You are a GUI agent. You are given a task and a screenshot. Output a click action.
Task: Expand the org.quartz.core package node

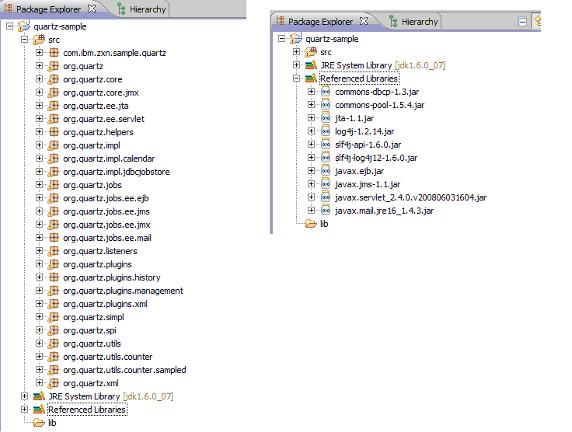(x=39, y=79)
